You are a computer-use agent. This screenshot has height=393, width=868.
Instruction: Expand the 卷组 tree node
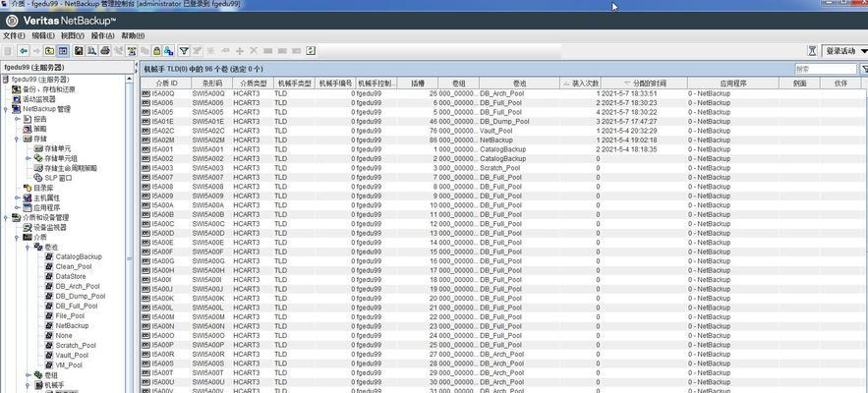pyautogui.click(x=28, y=375)
